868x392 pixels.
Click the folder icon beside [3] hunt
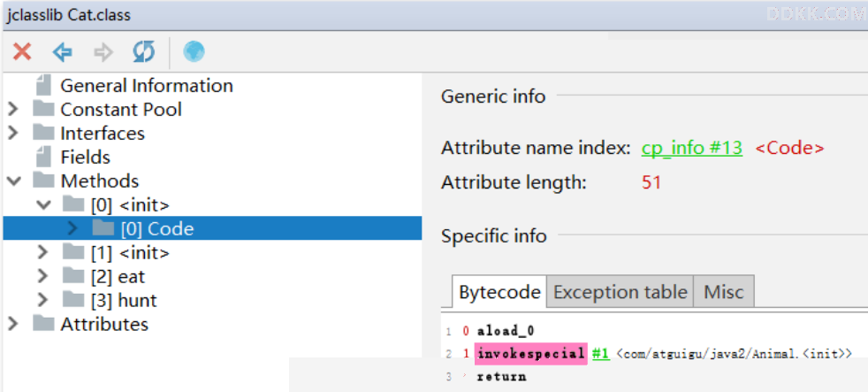click(x=73, y=300)
